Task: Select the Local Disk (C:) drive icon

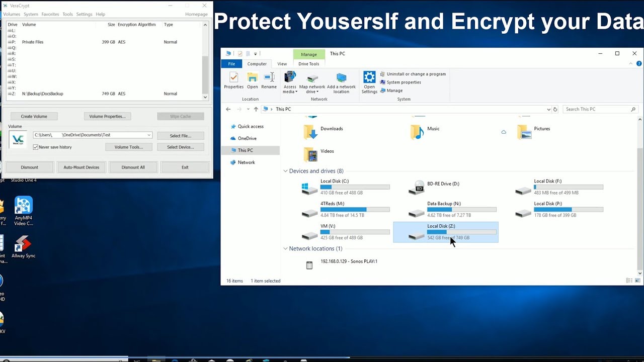Action: [309, 189]
